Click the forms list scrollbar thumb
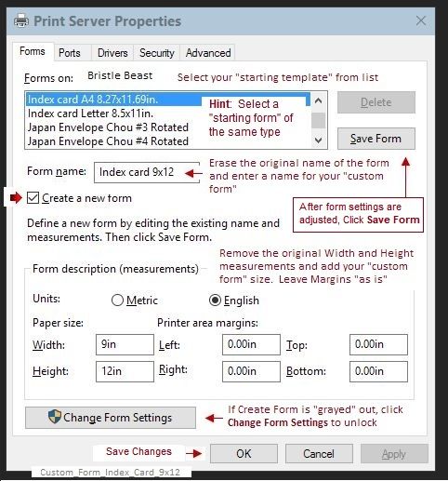 point(318,120)
